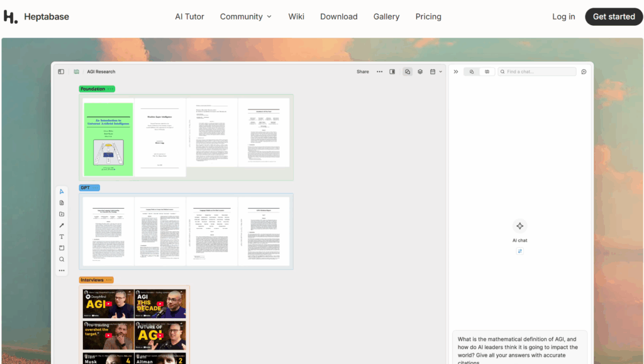Image resolution: width=644 pixels, height=364 pixels.
Task: Open fourth PDF card in Foundation section
Action: 264,133
